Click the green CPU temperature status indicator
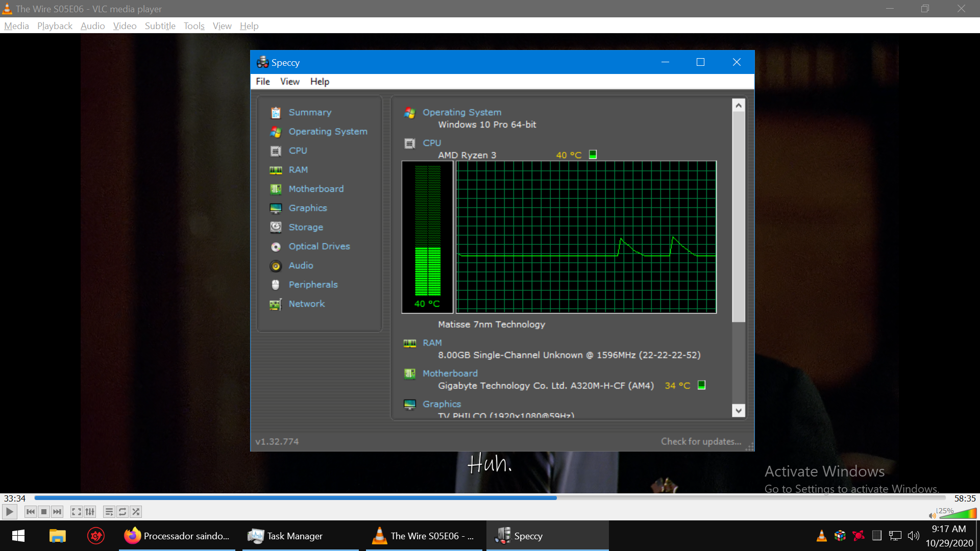 point(593,154)
